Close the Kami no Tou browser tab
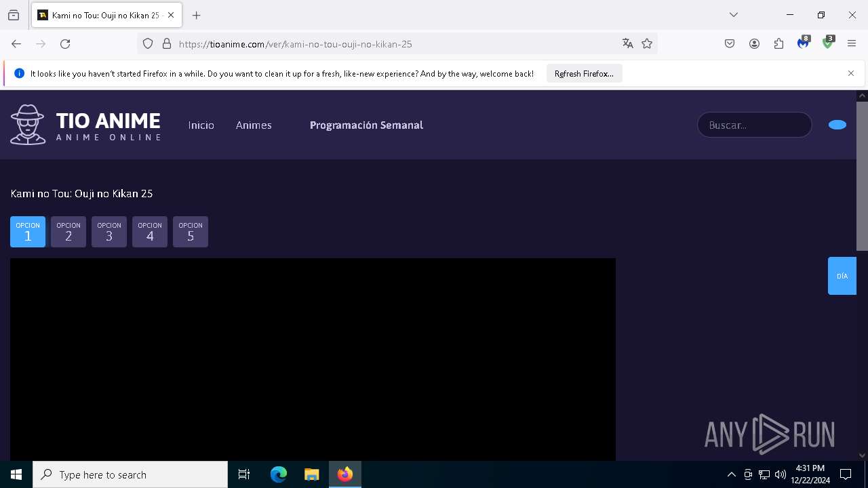The width and height of the screenshot is (868, 488). [x=171, y=15]
